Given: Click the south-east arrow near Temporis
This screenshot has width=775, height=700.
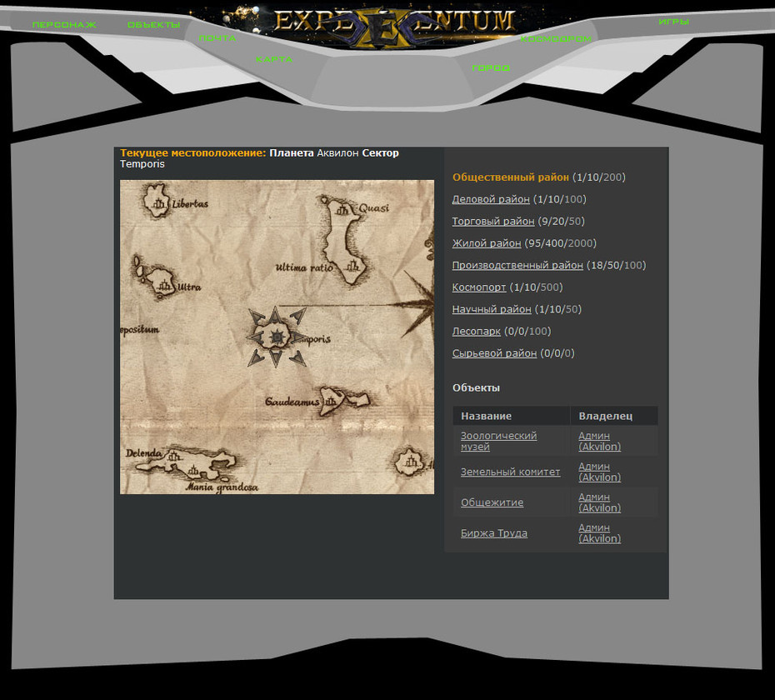Looking at the screenshot, I should [x=297, y=359].
